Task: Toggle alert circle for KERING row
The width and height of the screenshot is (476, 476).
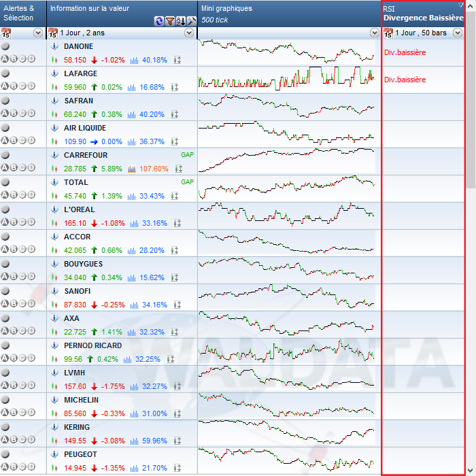Action: point(5,427)
